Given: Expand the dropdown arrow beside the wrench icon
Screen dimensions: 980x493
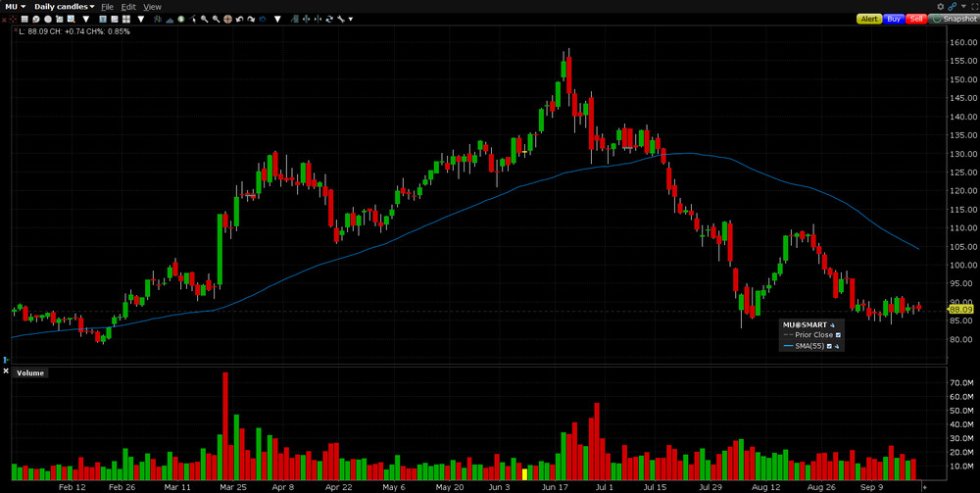Looking at the screenshot, I should click(x=351, y=20).
